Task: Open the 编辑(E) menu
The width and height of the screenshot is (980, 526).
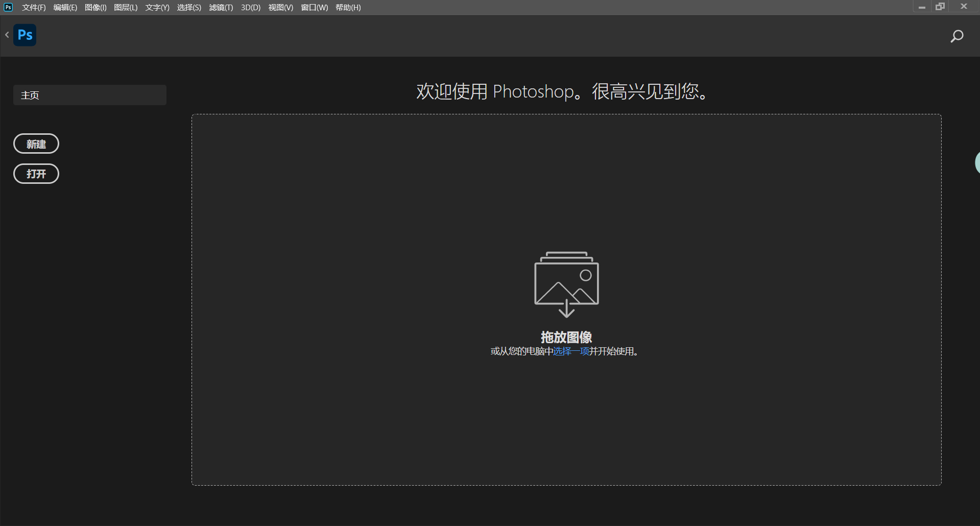Action: 65,8
